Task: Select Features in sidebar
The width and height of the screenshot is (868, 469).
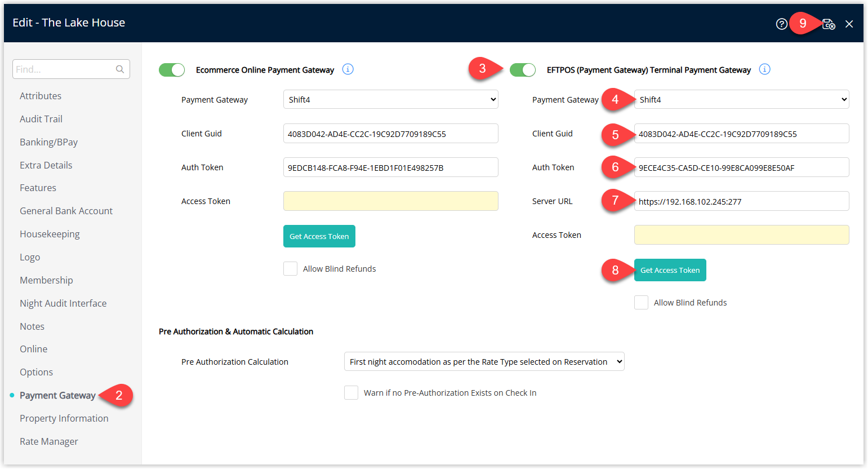Action: tap(38, 188)
